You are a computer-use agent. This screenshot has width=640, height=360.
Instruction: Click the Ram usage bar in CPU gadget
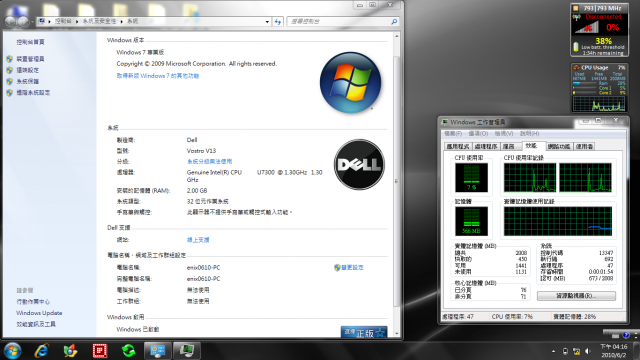coord(585,83)
